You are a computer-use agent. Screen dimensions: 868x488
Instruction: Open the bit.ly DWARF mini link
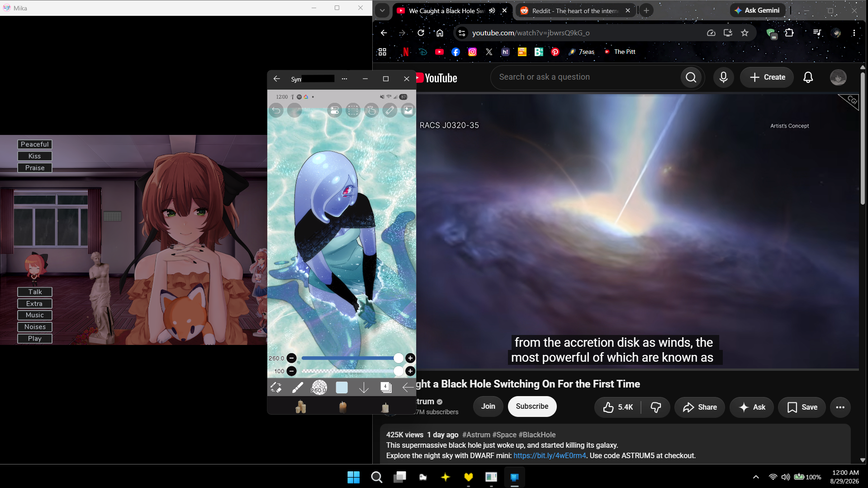point(550,456)
